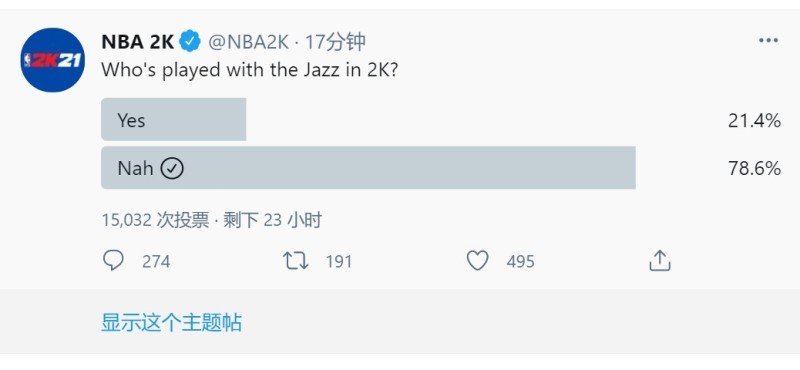Open the reply comment icon
This screenshot has height=370, width=800.
pyautogui.click(x=113, y=260)
